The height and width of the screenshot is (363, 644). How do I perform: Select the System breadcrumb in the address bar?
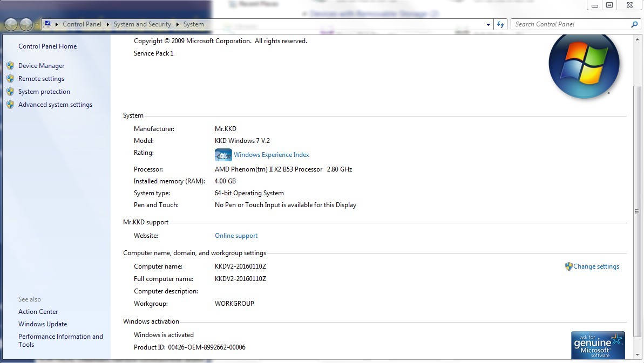(193, 24)
